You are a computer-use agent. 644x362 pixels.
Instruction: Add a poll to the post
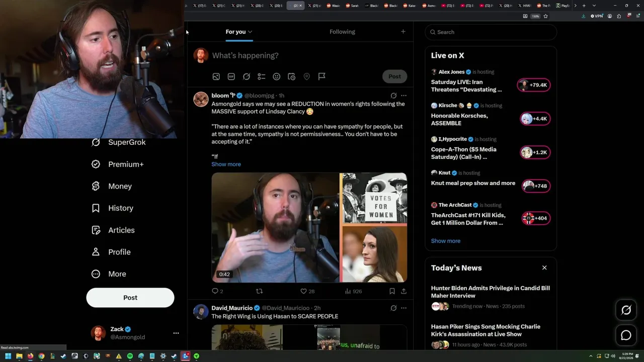(261, 76)
